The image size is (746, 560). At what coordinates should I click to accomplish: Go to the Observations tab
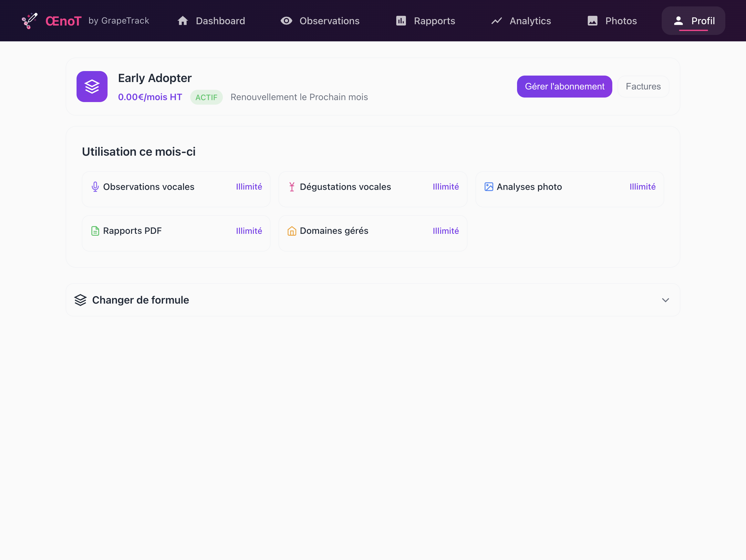point(320,21)
